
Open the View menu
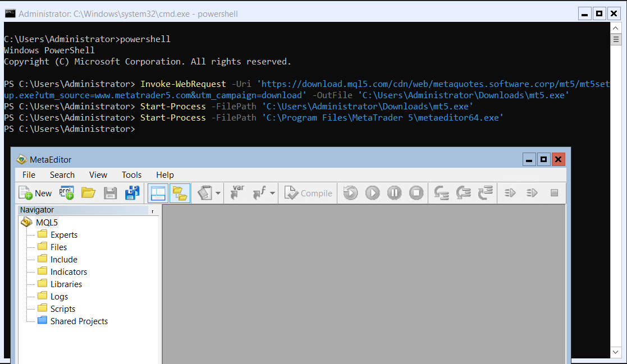coord(98,174)
